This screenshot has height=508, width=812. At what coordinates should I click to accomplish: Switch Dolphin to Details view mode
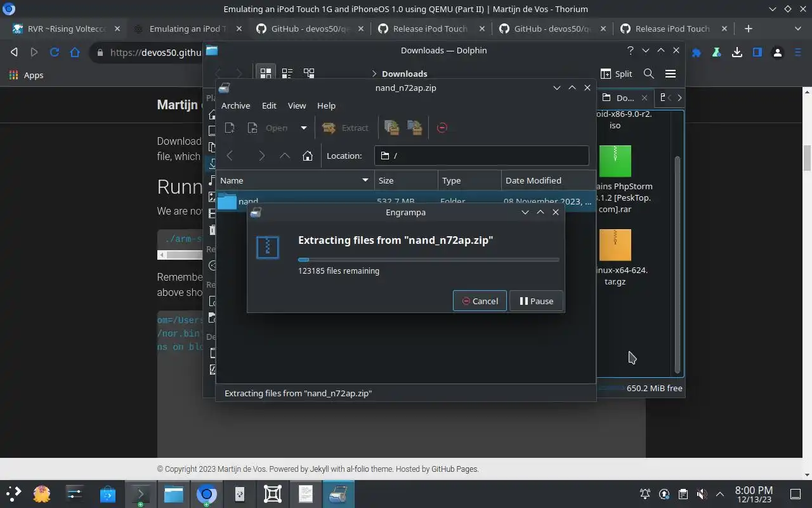(x=309, y=74)
